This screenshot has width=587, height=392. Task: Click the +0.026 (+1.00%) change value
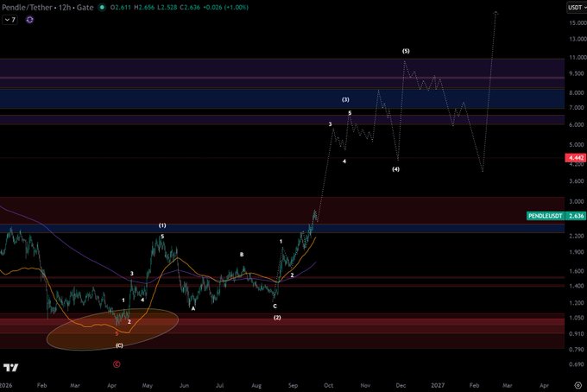click(x=226, y=7)
